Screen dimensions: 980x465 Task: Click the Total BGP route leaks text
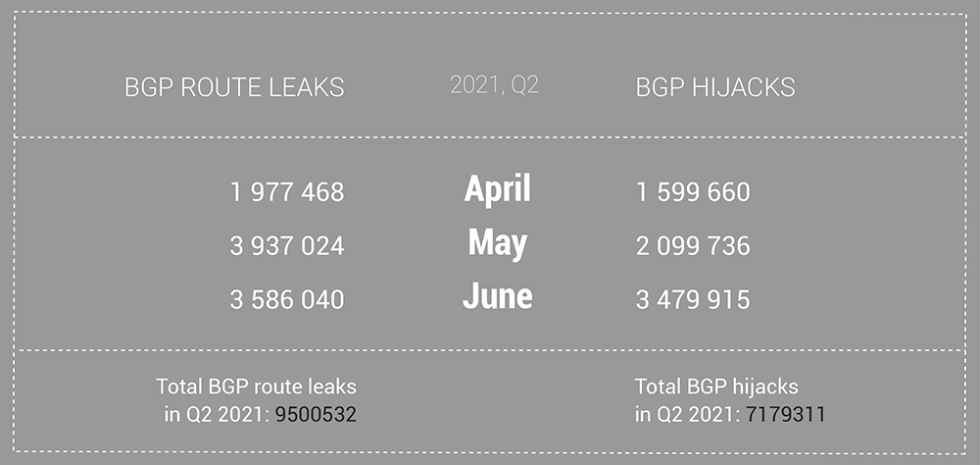256,387
